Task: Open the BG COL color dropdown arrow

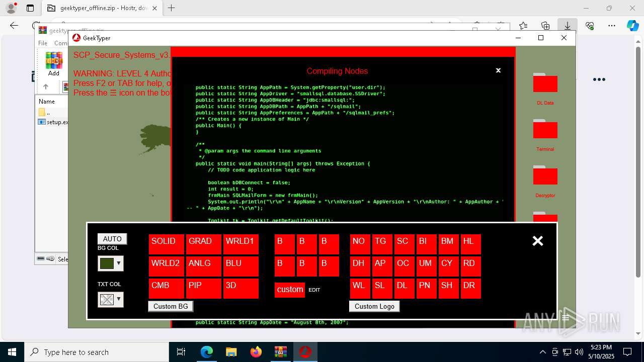Action: tap(119, 263)
